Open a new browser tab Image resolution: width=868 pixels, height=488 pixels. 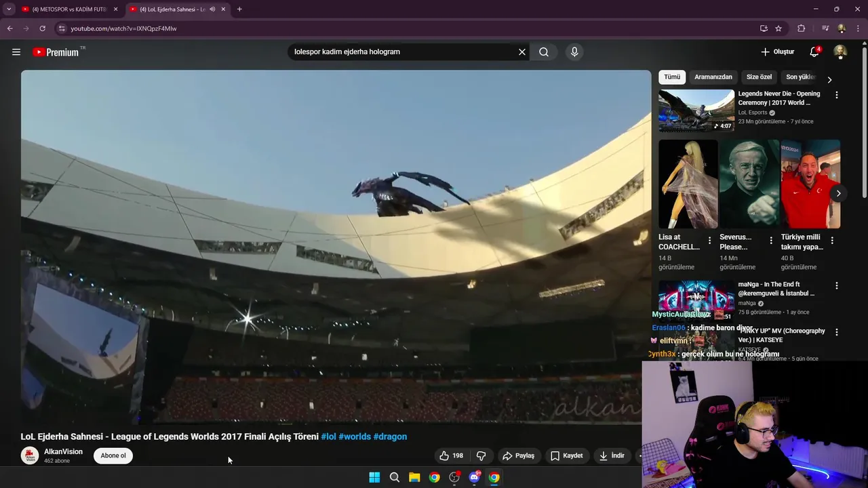(x=239, y=9)
